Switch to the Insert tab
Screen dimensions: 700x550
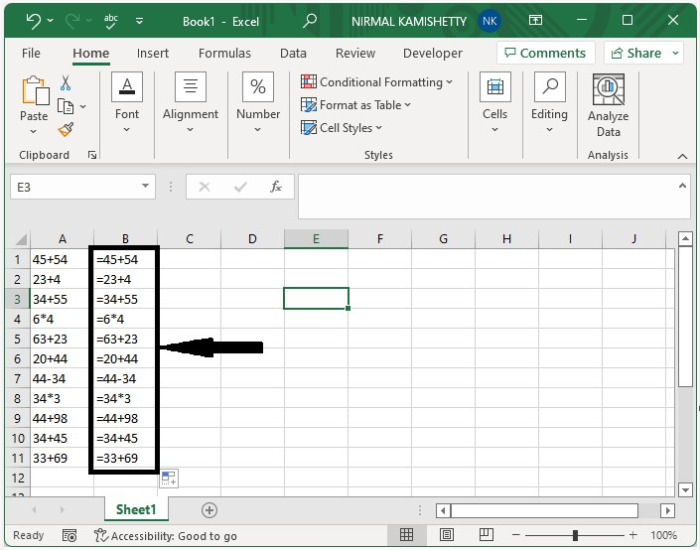coord(153,53)
